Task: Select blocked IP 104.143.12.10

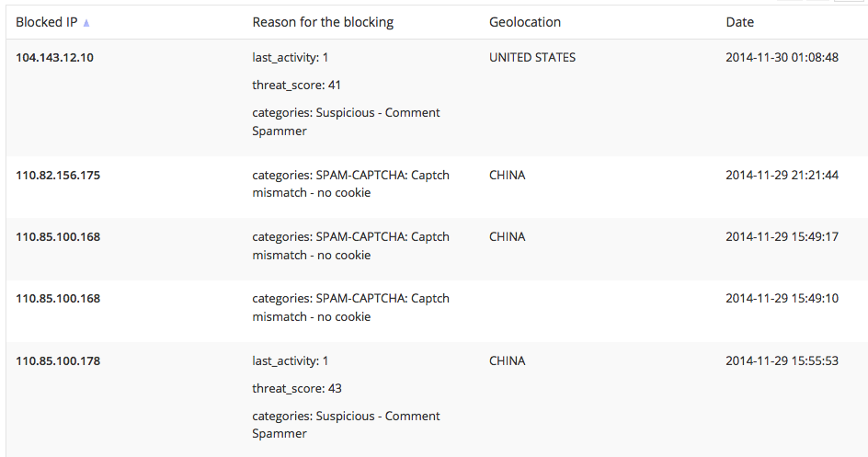Action: (54, 58)
